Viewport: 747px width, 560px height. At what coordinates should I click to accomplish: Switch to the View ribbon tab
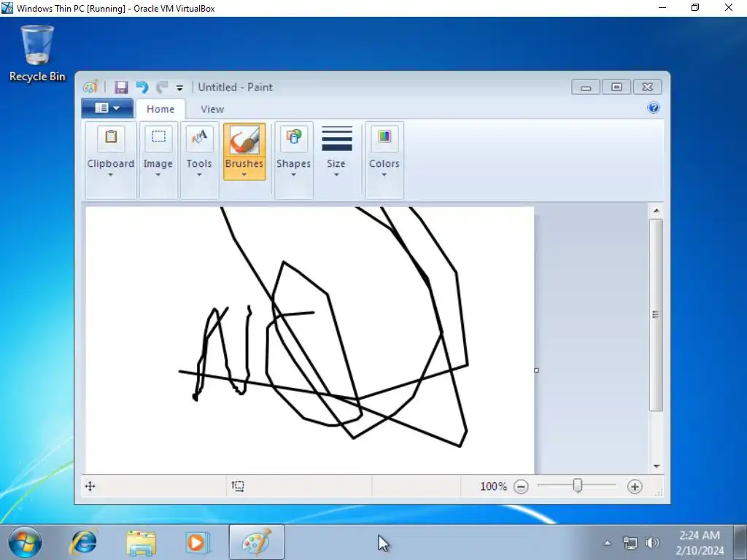[212, 109]
